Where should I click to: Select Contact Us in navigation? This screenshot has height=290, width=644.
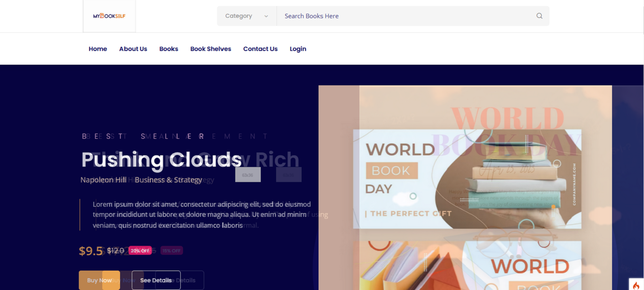click(260, 49)
